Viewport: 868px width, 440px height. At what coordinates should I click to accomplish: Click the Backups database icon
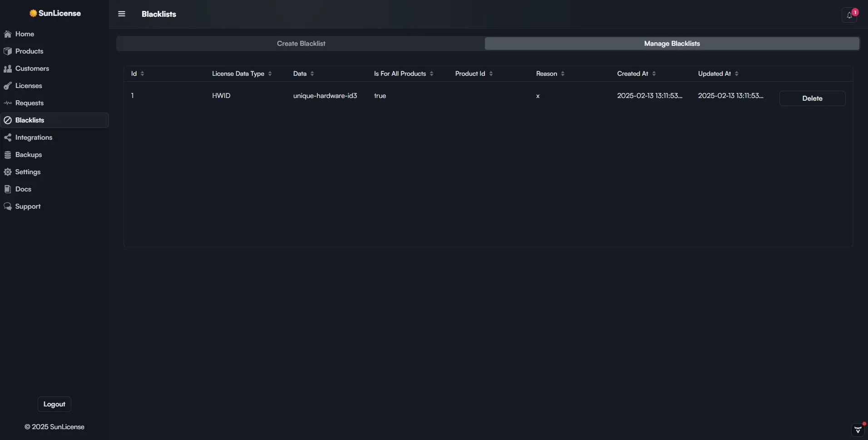click(x=8, y=155)
